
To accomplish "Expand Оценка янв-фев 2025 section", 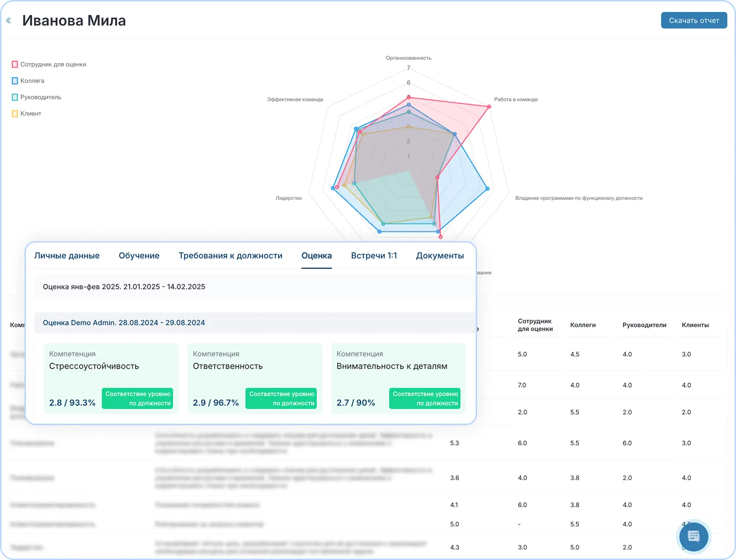I will tap(124, 287).
